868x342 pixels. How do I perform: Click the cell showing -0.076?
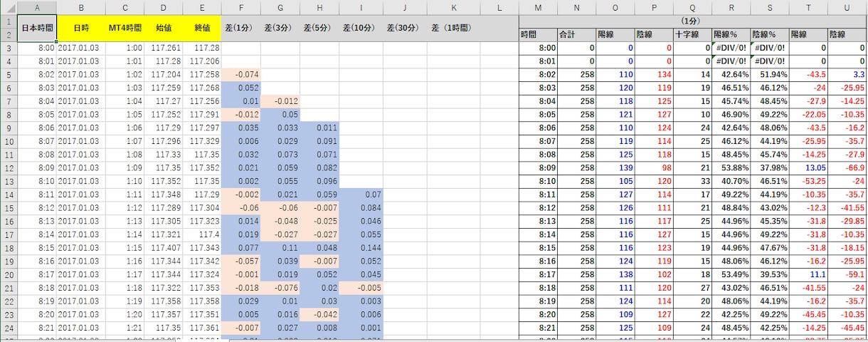280,289
